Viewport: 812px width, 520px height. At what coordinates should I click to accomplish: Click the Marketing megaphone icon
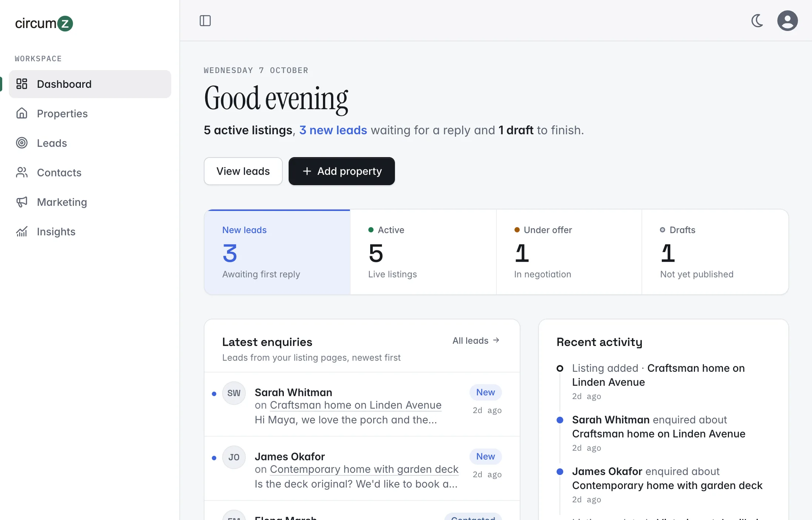(x=22, y=202)
